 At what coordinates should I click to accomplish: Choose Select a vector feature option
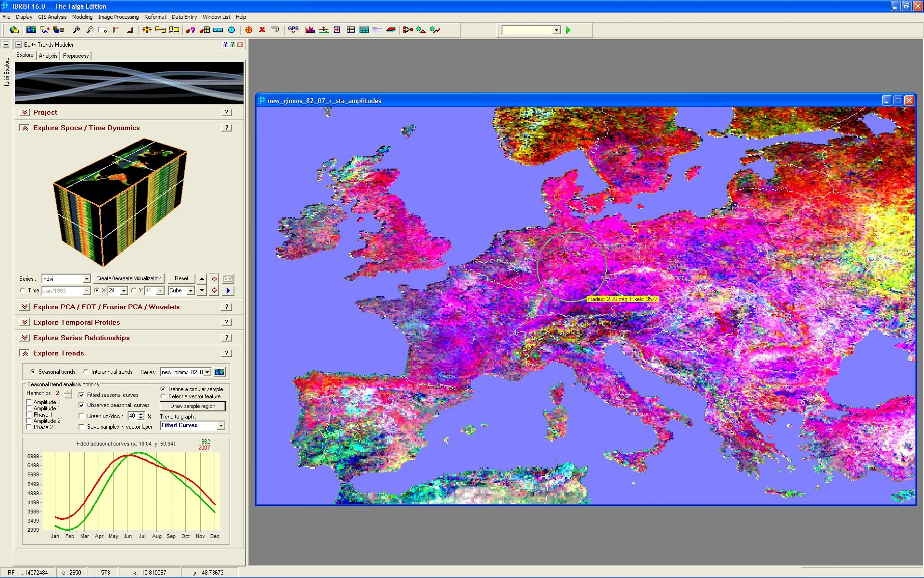(163, 396)
